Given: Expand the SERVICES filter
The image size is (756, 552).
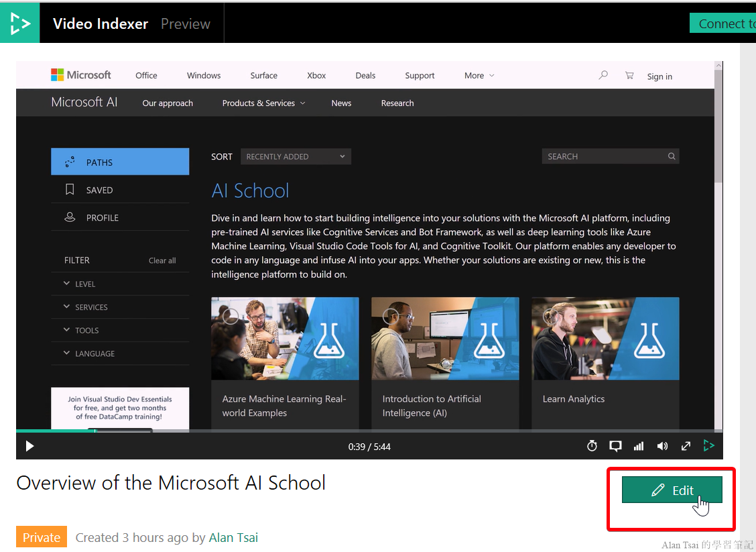Looking at the screenshot, I should tap(120, 307).
